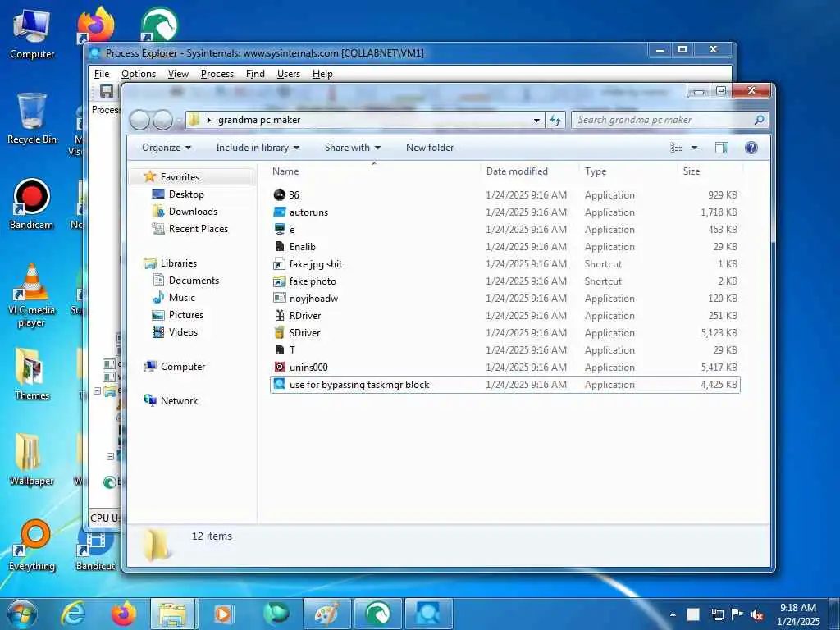Click the Help question mark icon in Explorer

[x=751, y=148]
